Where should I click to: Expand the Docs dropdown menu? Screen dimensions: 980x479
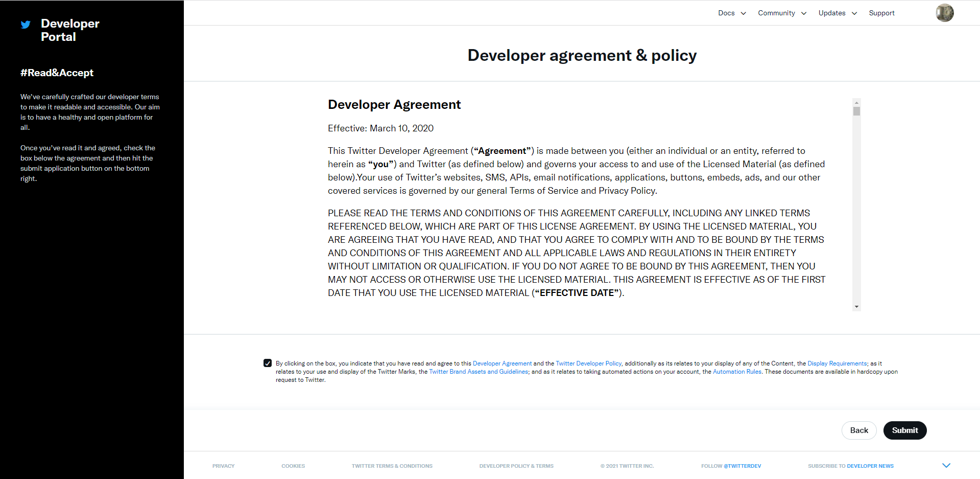point(732,13)
